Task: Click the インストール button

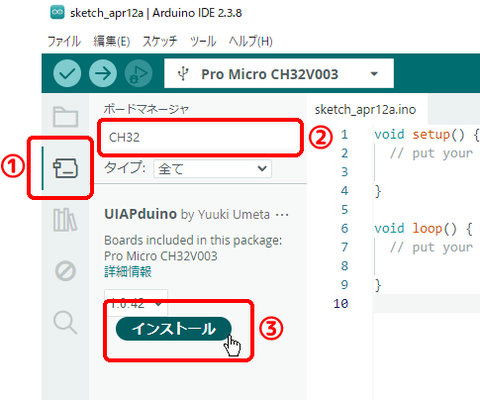Action: pyautogui.click(x=173, y=329)
